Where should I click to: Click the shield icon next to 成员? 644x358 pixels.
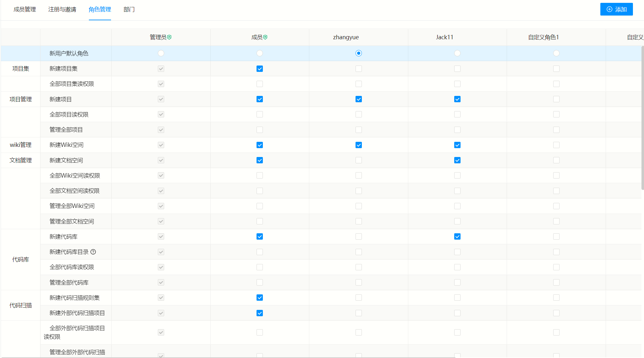click(265, 37)
